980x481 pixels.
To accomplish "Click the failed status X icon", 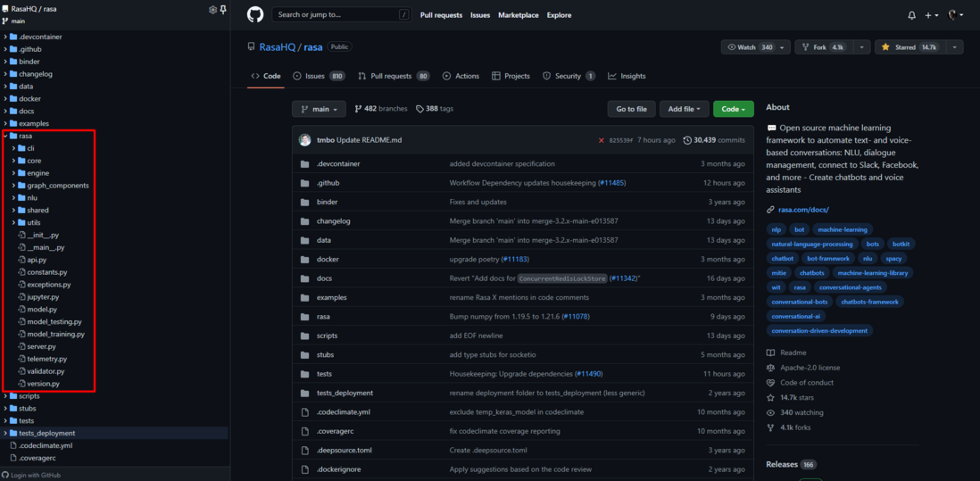I will [602, 140].
